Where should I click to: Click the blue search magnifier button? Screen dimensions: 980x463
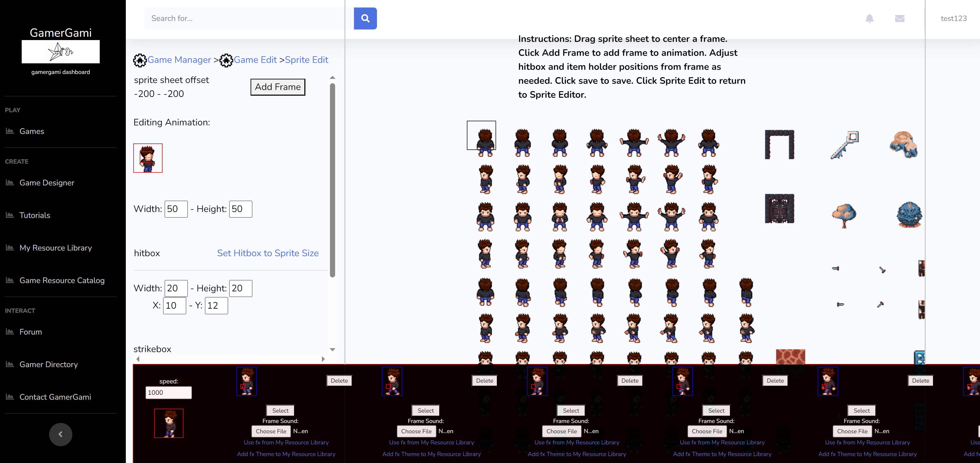coord(365,18)
